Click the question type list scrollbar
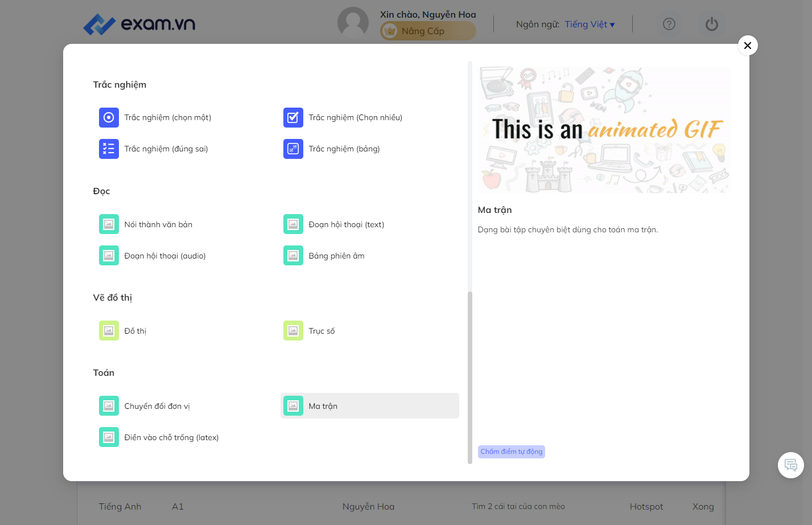The width and height of the screenshot is (812, 525). [x=470, y=378]
